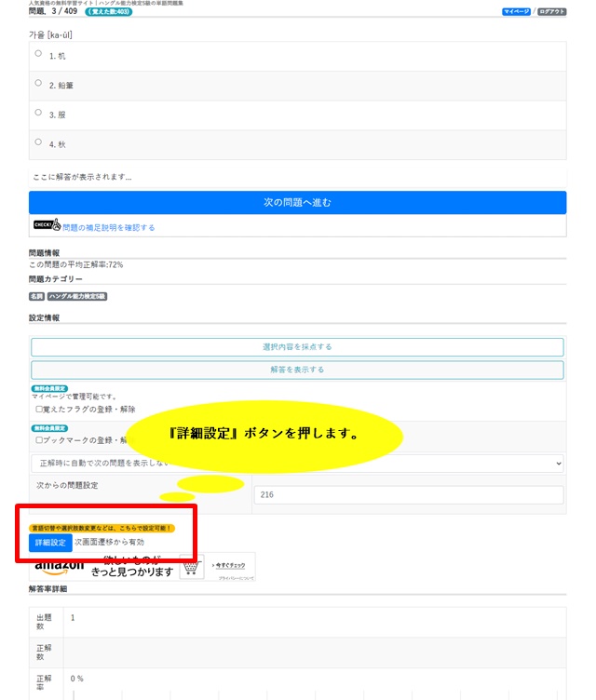
Task: Click the 選択内容を採点する button
Action: coord(297,346)
